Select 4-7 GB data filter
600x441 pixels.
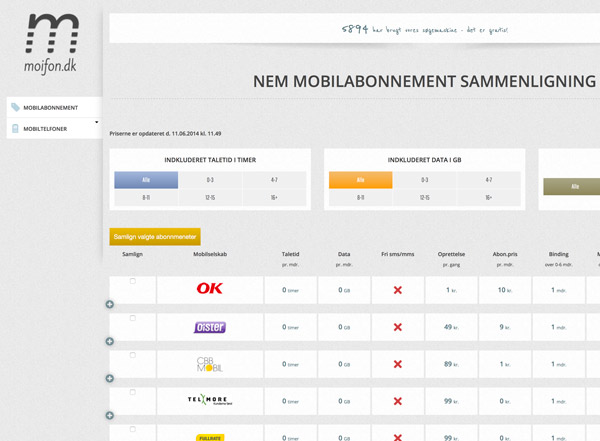coord(489,180)
